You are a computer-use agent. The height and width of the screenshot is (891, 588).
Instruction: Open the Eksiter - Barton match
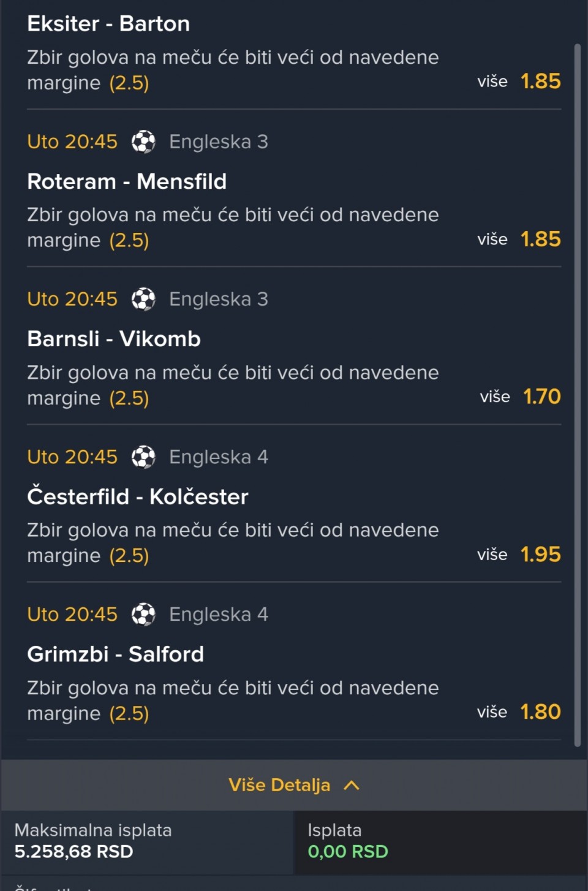[x=108, y=24]
